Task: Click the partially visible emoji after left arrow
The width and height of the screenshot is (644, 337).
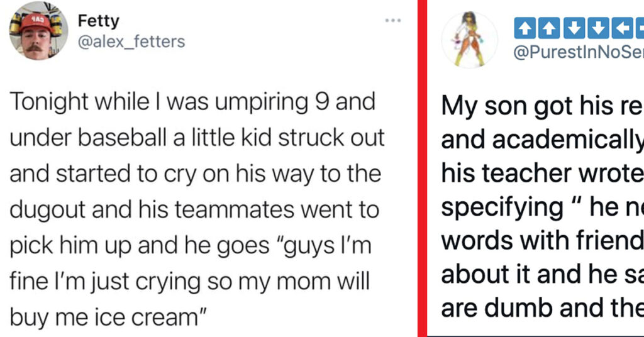Action: pyautogui.click(x=640, y=28)
